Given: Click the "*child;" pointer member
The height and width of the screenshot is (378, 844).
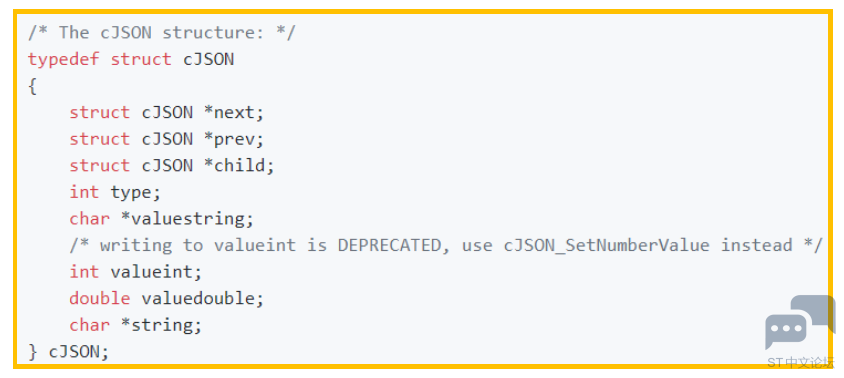Looking at the screenshot, I should coord(239,165).
